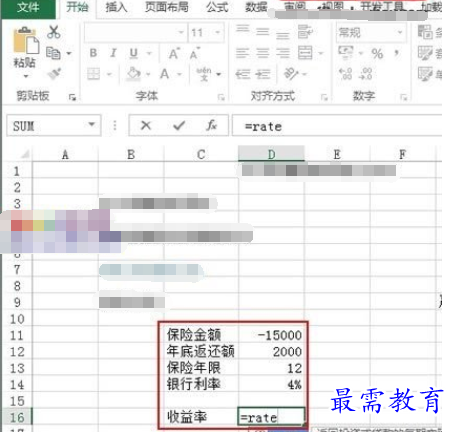This screenshot has width=452, height=432.
Task: Click the Paste clipboard icon
Action: 26,41
